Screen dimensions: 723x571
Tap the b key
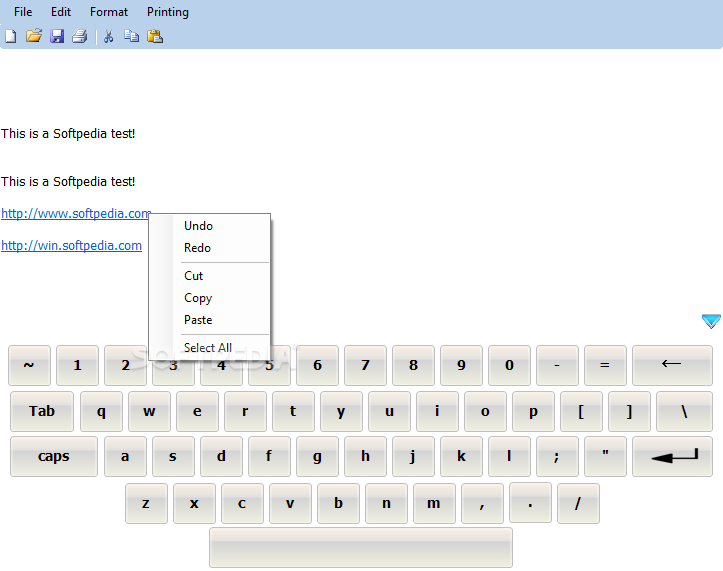tap(338, 503)
